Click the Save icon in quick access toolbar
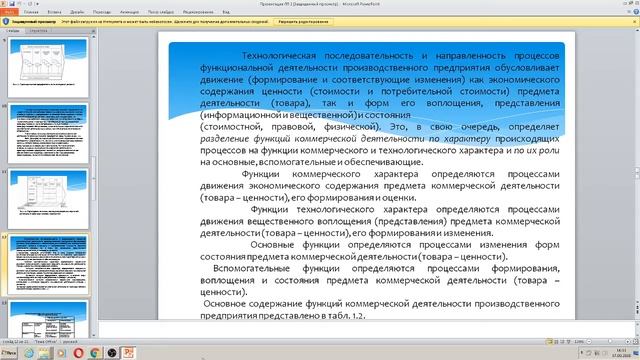This screenshot has height=360, width=640. point(12,4)
